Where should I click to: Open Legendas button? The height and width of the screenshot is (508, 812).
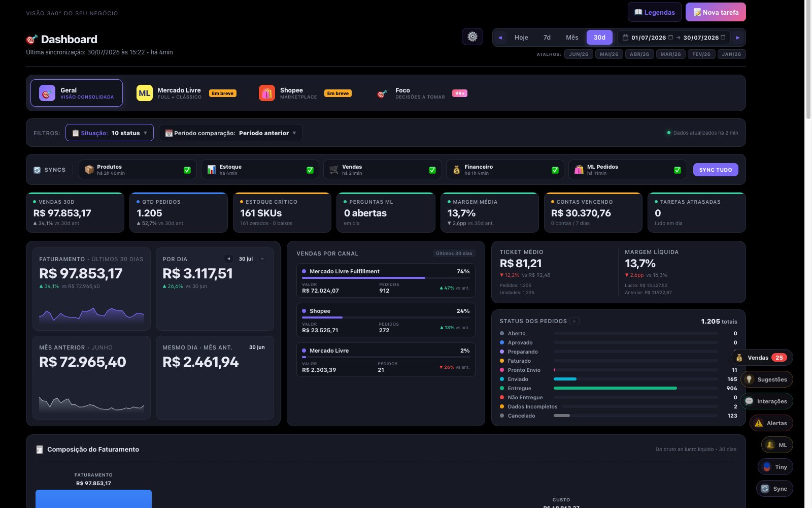coord(655,12)
